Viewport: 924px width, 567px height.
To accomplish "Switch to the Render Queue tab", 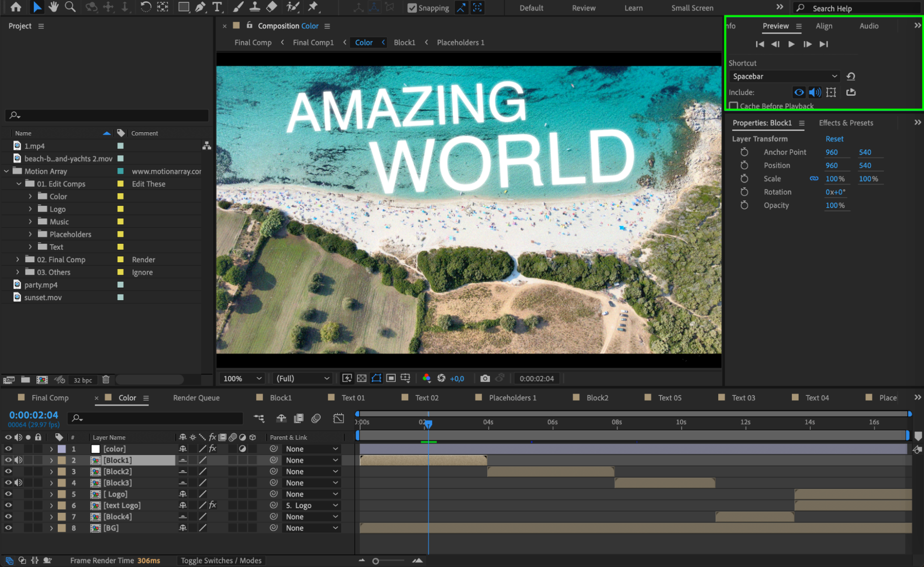I will tap(196, 398).
